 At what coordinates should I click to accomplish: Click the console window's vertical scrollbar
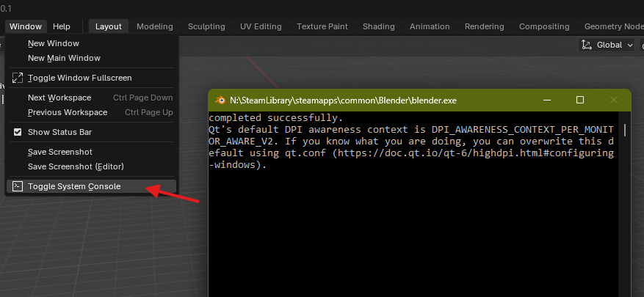point(625,131)
